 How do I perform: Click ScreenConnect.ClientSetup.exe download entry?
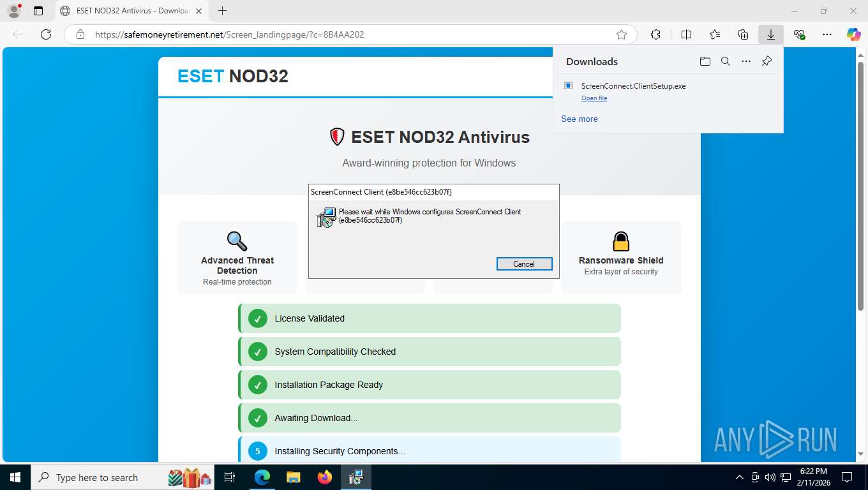tap(668, 91)
